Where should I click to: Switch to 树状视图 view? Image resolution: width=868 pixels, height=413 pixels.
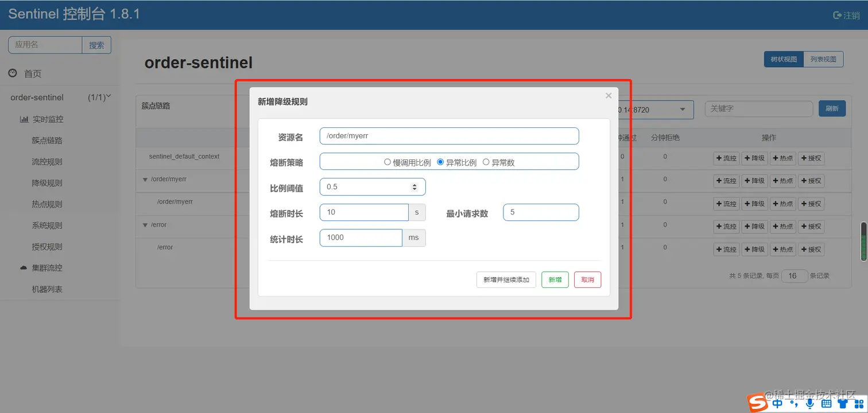784,59
